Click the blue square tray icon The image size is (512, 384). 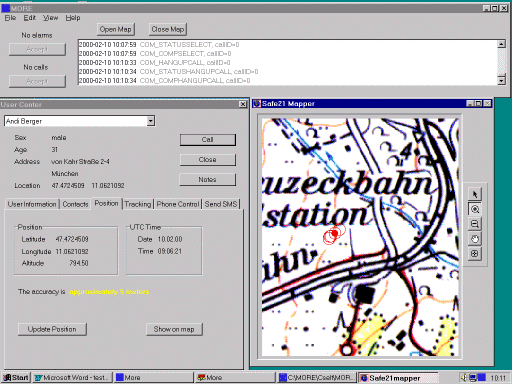(482, 378)
